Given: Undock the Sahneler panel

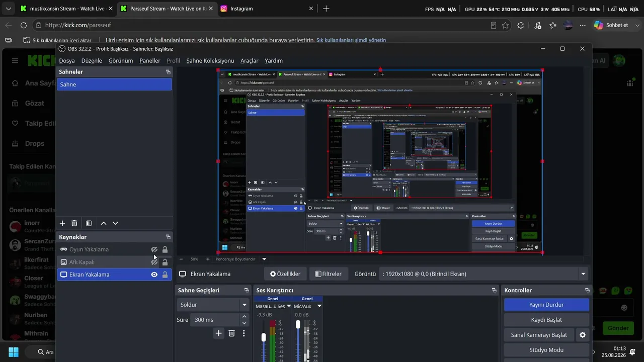Looking at the screenshot, I should (x=168, y=72).
